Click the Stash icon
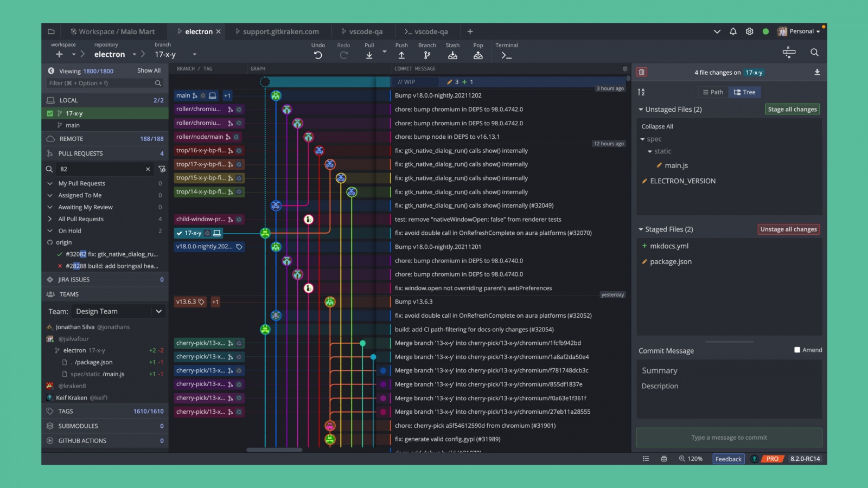This screenshot has width=868, height=488. click(452, 54)
